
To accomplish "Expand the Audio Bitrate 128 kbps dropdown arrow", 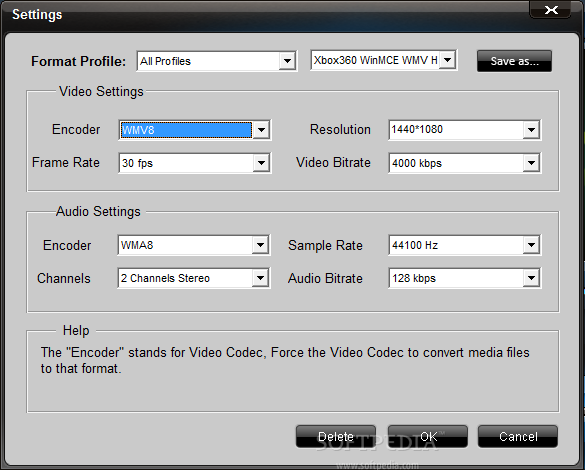I will [x=531, y=278].
